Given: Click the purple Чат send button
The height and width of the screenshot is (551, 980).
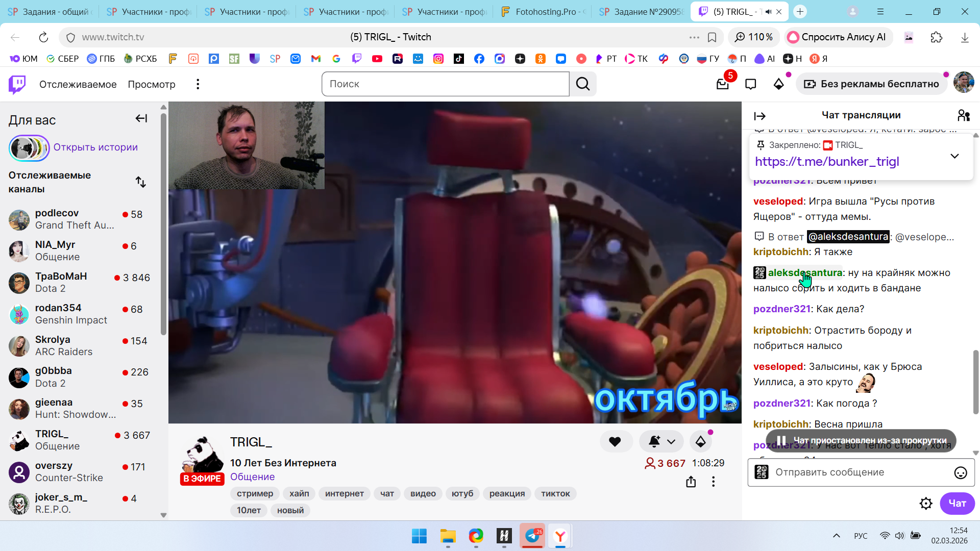Looking at the screenshot, I should pos(957,504).
